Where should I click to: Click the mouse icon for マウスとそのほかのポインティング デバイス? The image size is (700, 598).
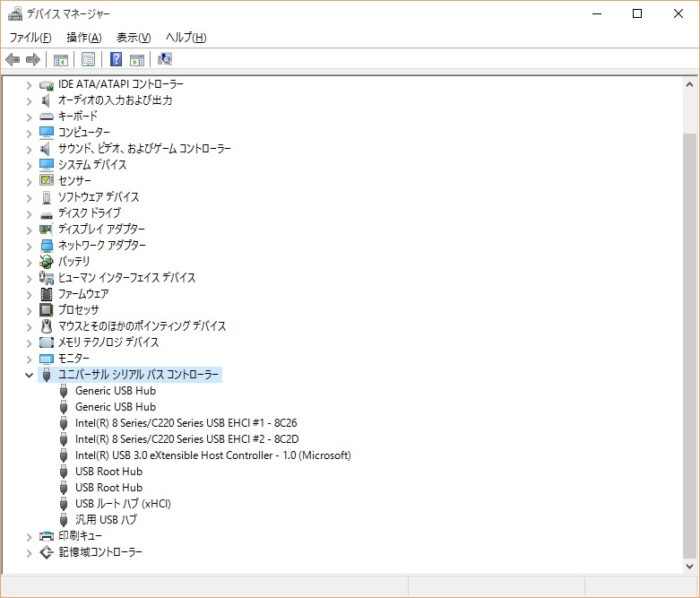pyautogui.click(x=46, y=326)
